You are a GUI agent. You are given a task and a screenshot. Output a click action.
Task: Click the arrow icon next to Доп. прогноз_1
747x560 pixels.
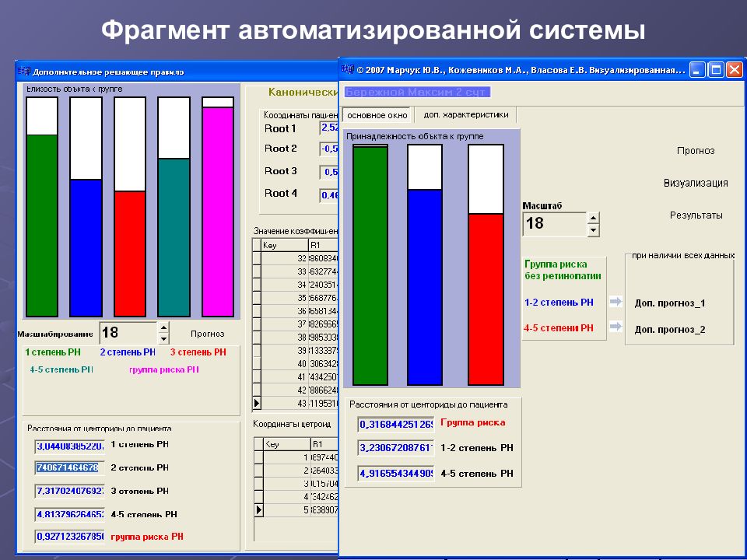pos(616,302)
